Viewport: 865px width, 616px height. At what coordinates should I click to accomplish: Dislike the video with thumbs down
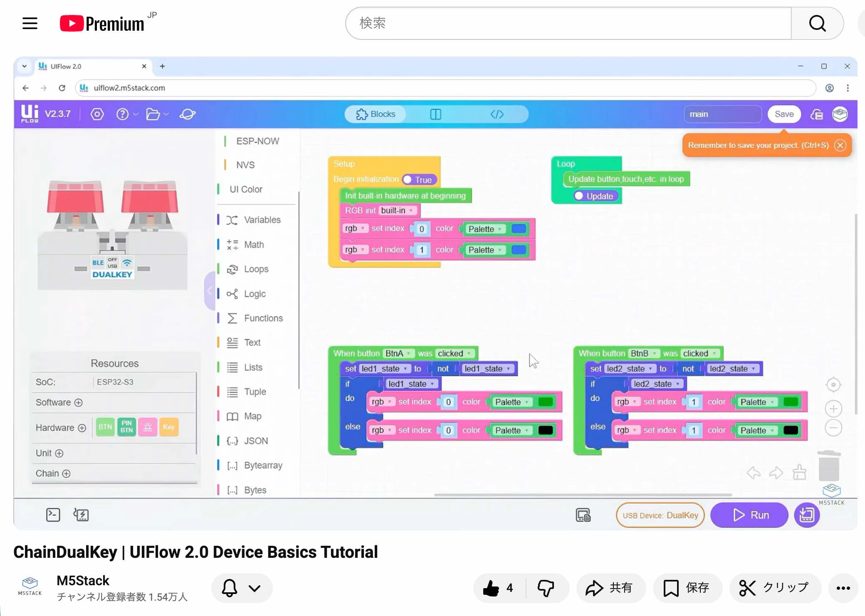pyautogui.click(x=546, y=588)
